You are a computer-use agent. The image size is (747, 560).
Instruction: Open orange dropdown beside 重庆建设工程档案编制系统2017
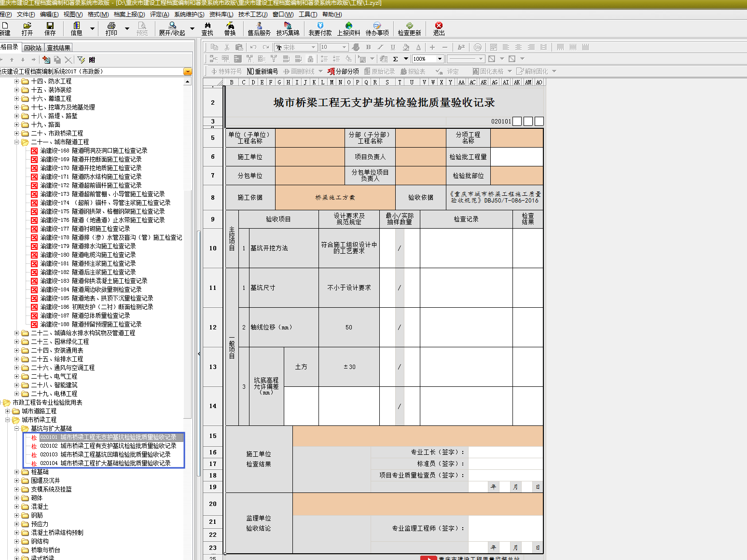click(x=188, y=71)
